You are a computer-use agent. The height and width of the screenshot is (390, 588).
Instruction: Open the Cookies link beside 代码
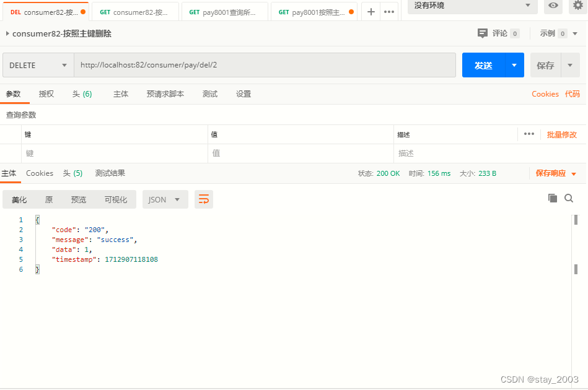545,94
